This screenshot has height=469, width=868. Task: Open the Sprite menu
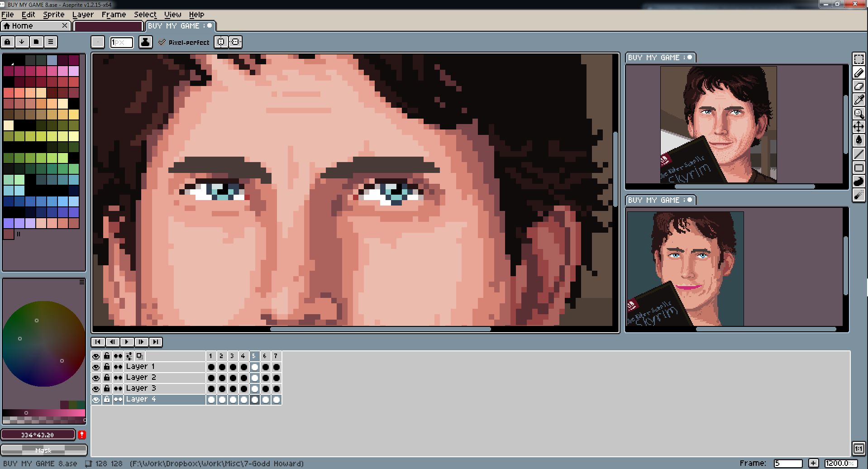(x=54, y=14)
